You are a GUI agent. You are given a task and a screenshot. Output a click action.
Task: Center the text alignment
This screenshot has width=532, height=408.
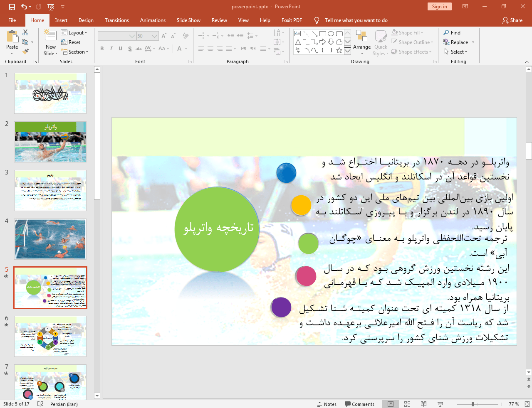click(210, 49)
